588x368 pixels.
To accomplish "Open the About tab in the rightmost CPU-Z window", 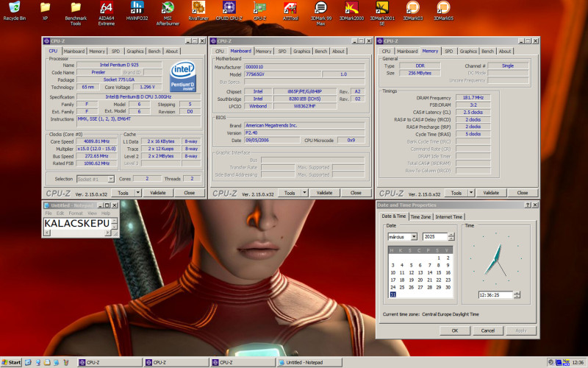I will click(505, 52).
